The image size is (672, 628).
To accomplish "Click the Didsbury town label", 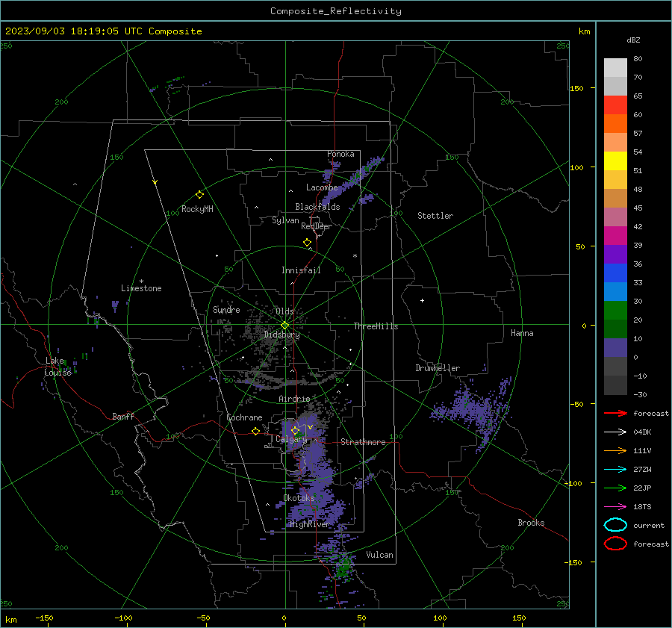I will tap(281, 335).
